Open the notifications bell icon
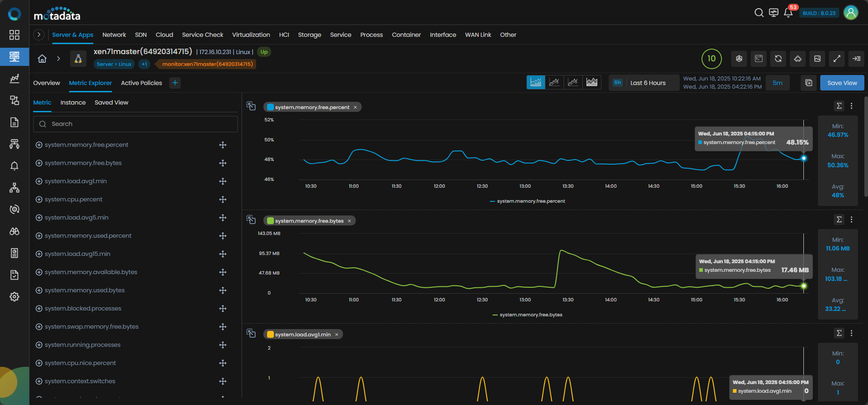Viewport: 868px width, 405px height. tap(788, 13)
